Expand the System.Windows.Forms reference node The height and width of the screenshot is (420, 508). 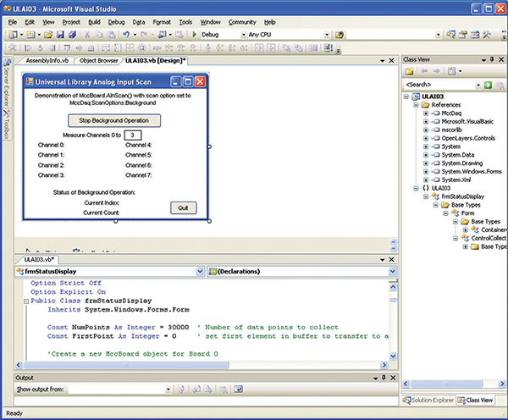tap(425, 170)
